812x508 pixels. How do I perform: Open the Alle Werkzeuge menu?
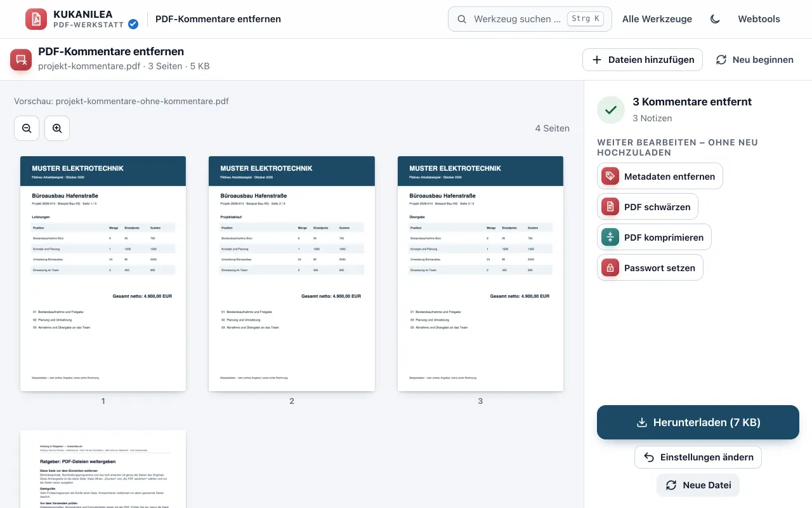[x=657, y=19]
